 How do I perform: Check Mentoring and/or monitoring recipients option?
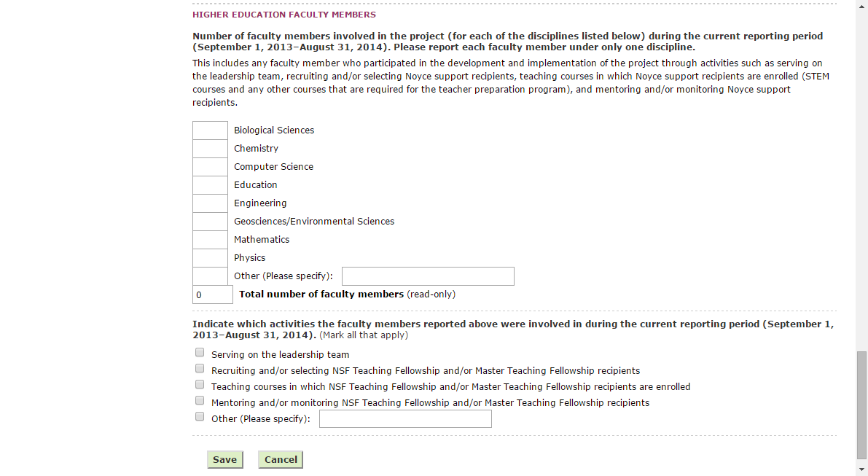pos(200,401)
